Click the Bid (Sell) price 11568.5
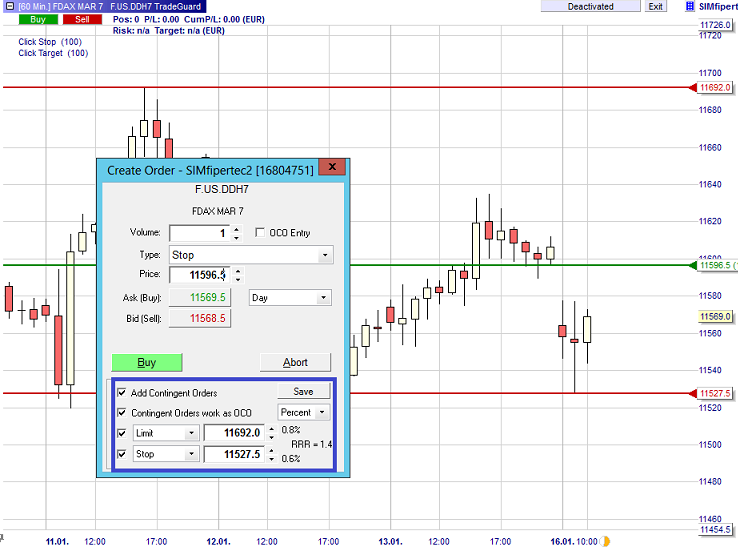 point(200,319)
